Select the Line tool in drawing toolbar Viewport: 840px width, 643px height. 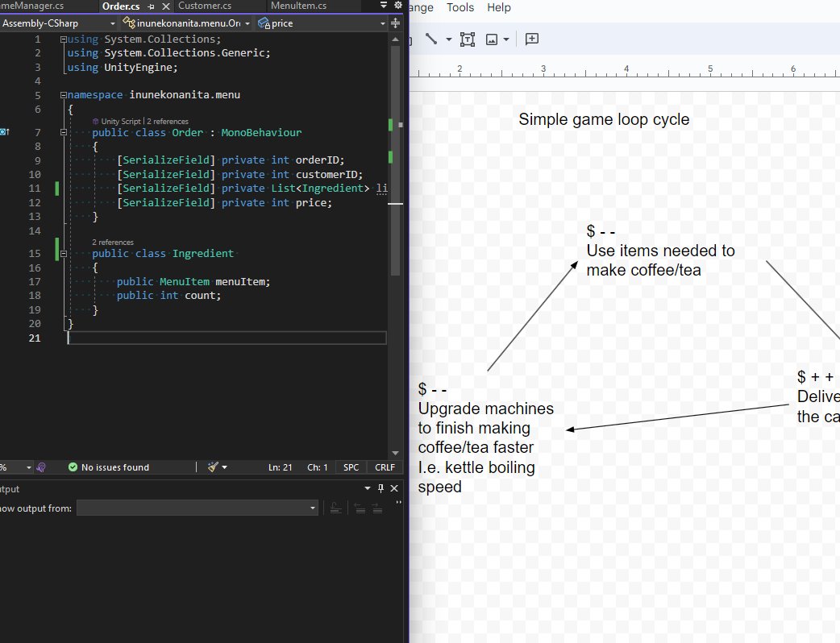click(x=431, y=39)
